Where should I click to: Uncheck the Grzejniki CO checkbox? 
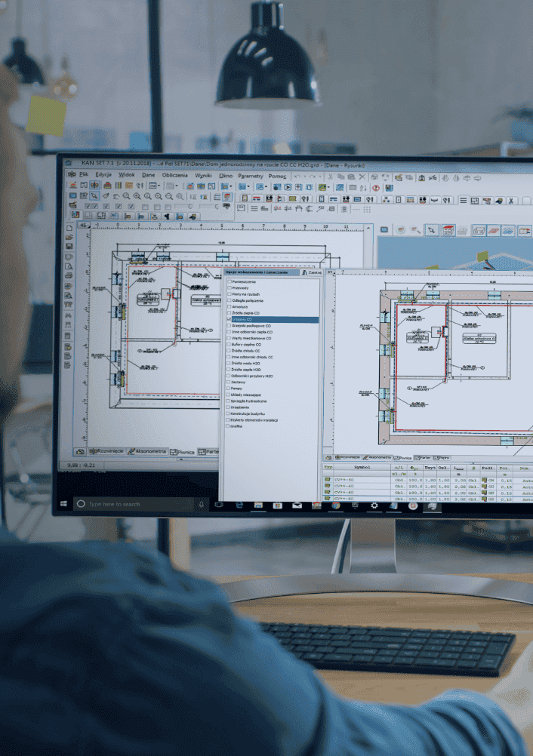click(x=230, y=319)
